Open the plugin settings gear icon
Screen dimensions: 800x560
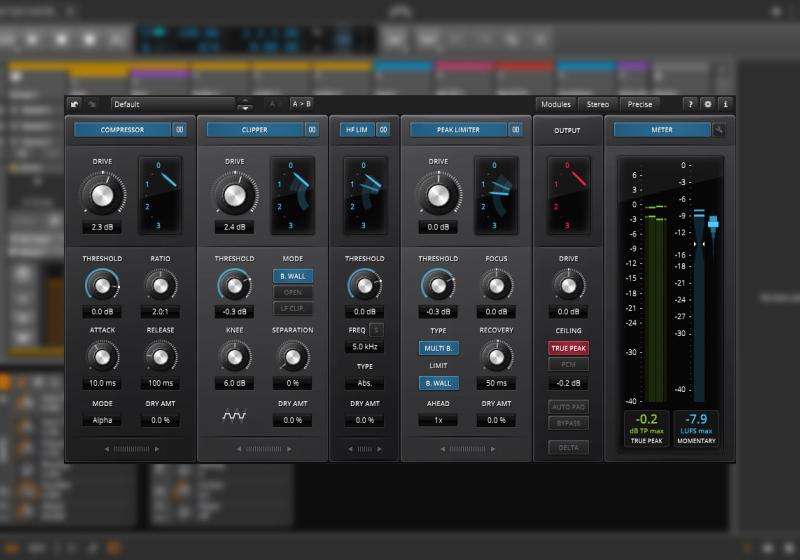point(708,103)
